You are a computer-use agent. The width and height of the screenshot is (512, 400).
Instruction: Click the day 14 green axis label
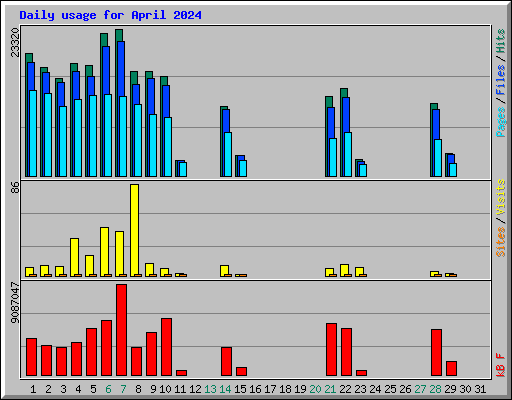click(225, 389)
